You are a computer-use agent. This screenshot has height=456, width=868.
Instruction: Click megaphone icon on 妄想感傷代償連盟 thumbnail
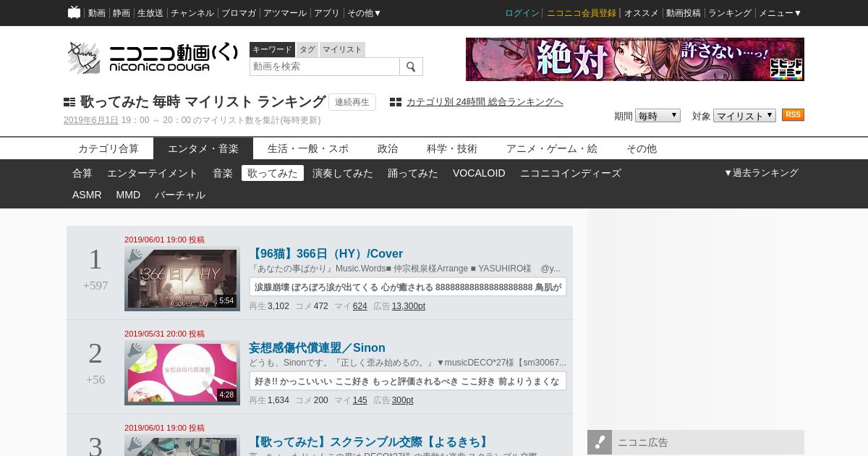coord(135,350)
